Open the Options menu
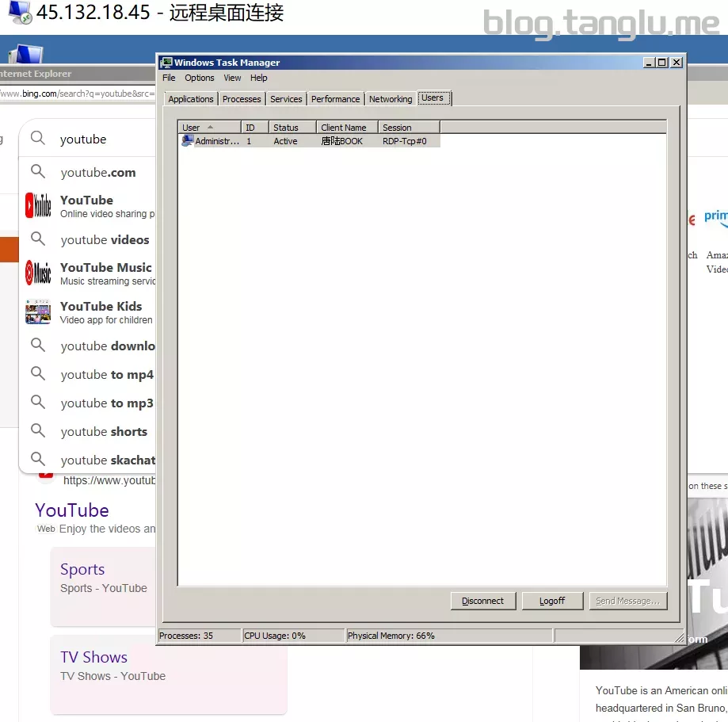 [200, 78]
